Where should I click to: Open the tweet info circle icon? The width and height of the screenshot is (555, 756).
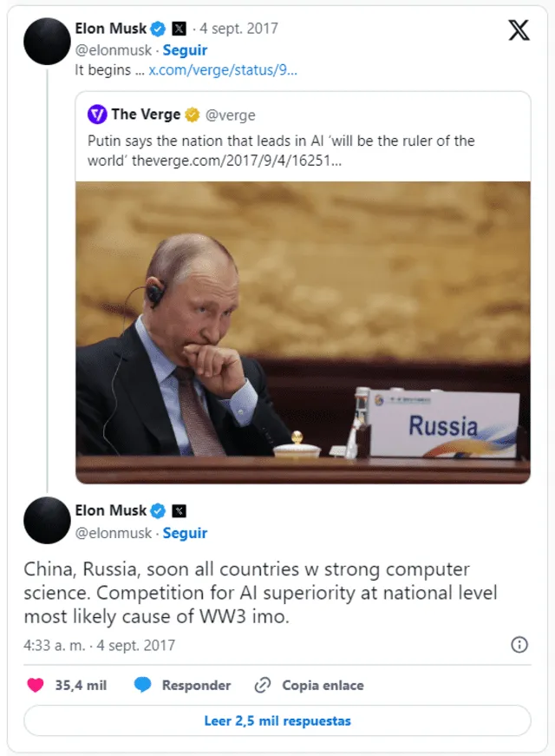click(x=518, y=646)
